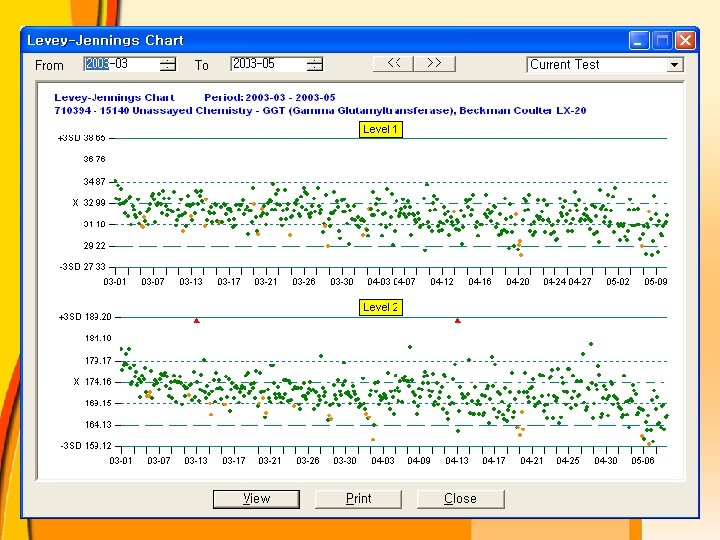
Task: Minimize the Levey-Jennings Chart window
Action: pyautogui.click(x=639, y=40)
